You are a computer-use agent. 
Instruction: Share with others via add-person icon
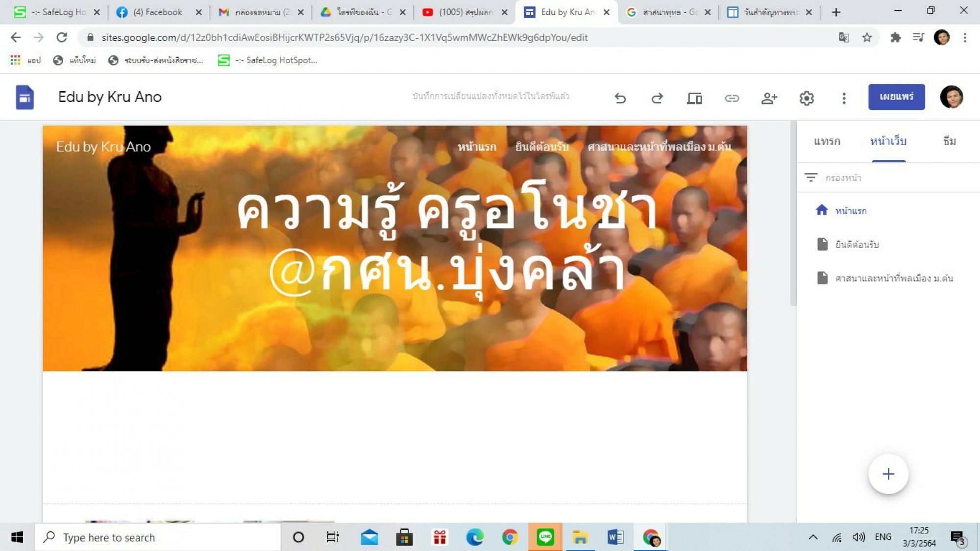[x=769, y=98]
